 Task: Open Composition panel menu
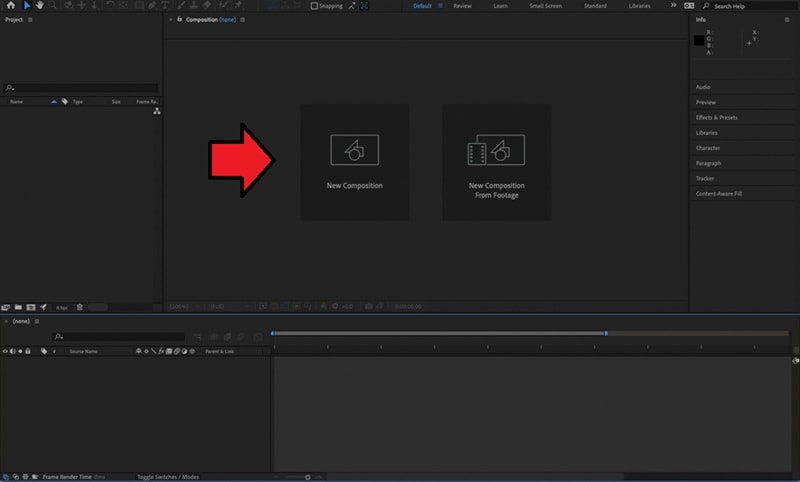pyautogui.click(x=242, y=20)
